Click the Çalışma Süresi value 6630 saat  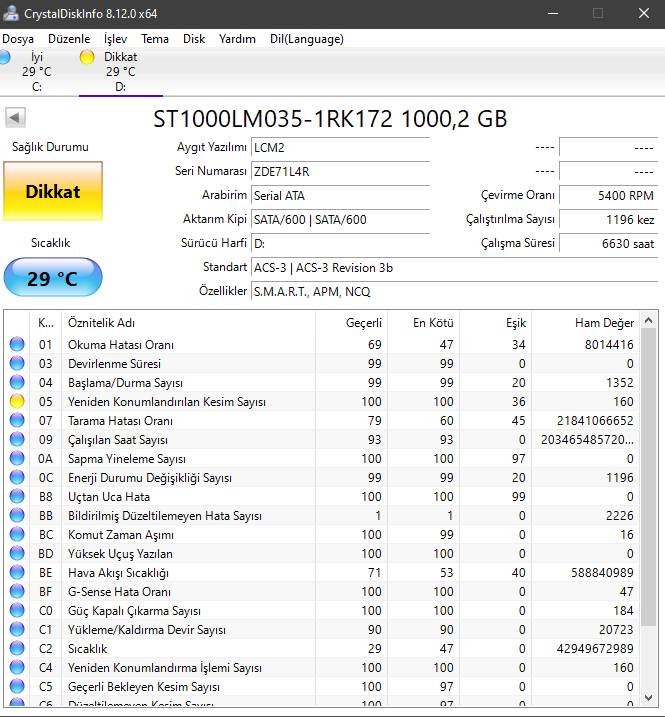tap(609, 244)
